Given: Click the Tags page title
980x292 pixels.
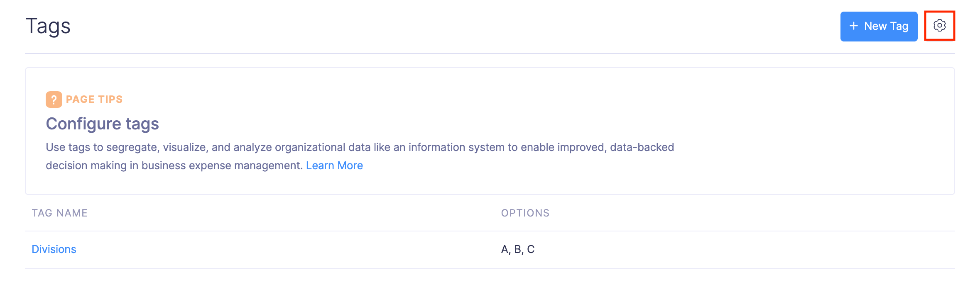Looking at the screenshot, I should (x=48, y=26).
